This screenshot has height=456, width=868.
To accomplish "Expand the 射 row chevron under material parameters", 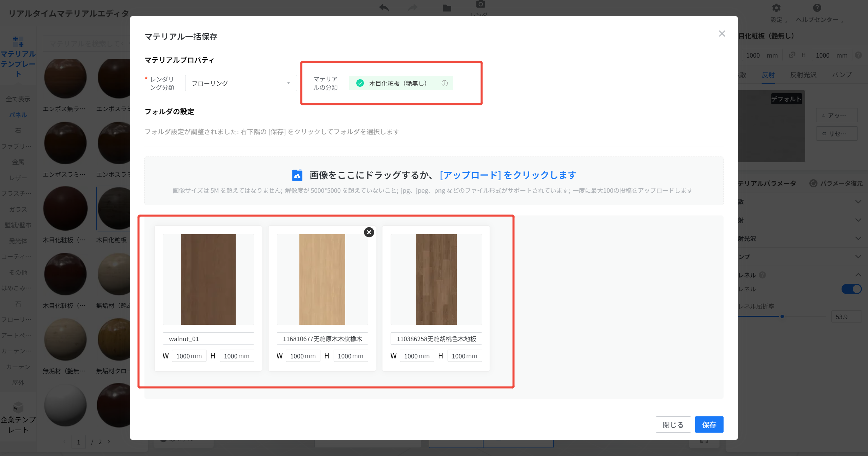I will [x=858, y=220].
